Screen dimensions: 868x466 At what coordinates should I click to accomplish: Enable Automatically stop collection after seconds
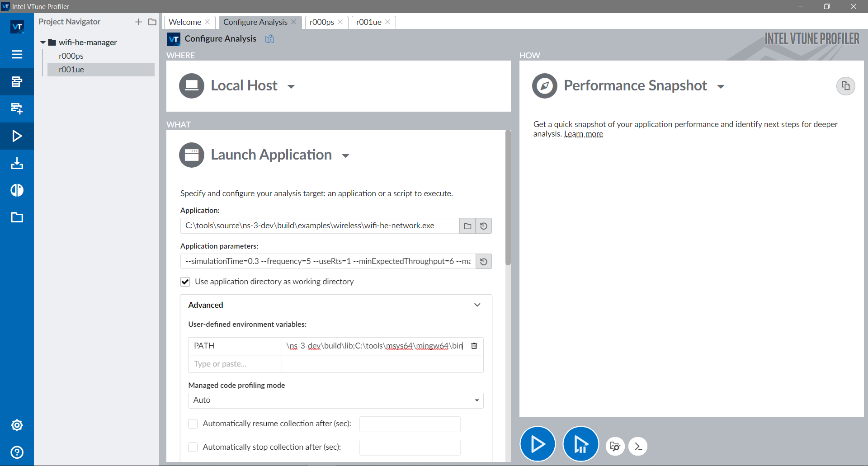pos(193,447)
